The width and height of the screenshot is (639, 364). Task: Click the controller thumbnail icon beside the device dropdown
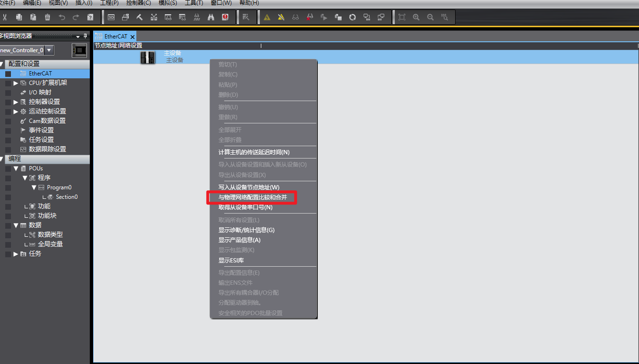pyautogui.click(x=79, y=50)
